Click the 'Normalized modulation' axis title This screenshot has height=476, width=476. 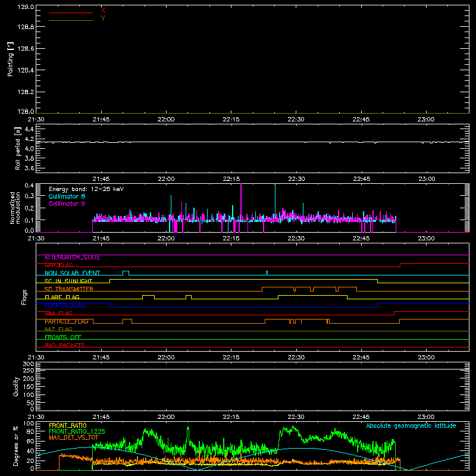point(15,208)
